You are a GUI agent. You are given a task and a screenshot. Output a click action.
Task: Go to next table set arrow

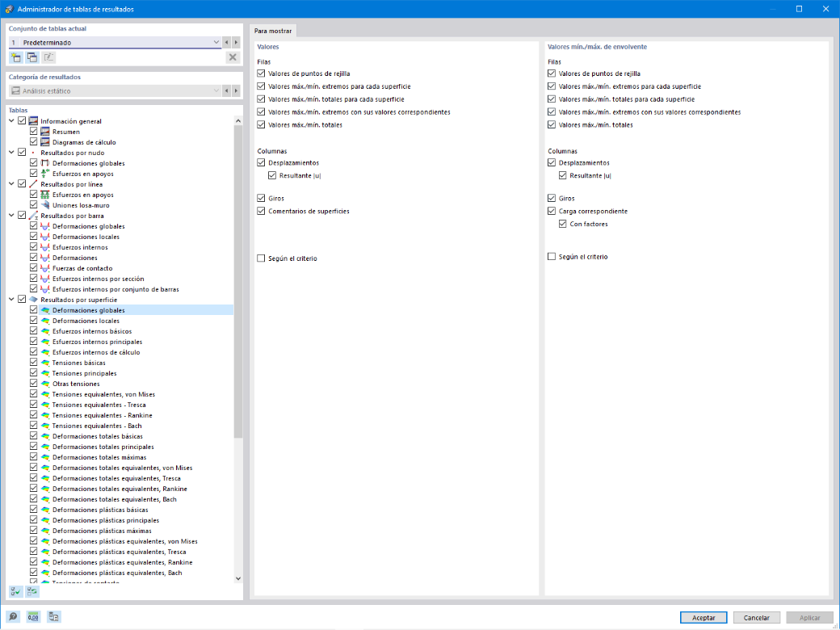click(236, 42)
